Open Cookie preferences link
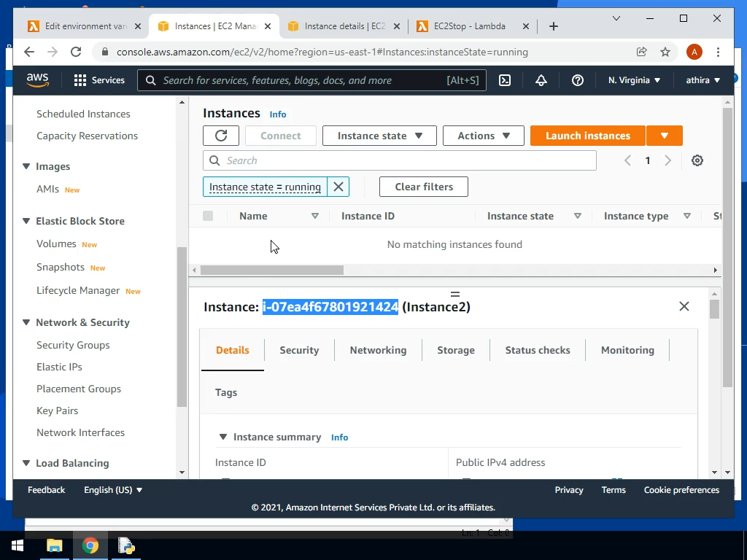The height and width of the screenshot is (560, 747). pyautogui.click(x=681, y=489)
